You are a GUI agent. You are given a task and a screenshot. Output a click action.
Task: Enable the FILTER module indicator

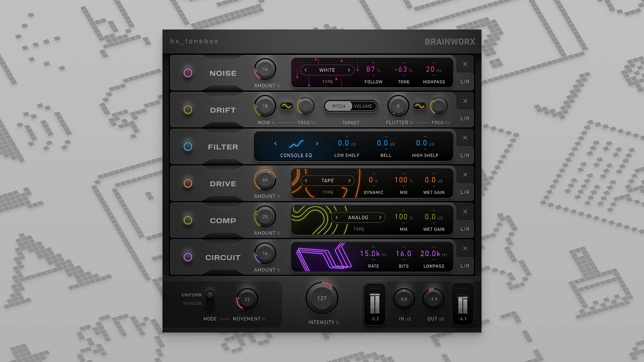tap(188, 146)
